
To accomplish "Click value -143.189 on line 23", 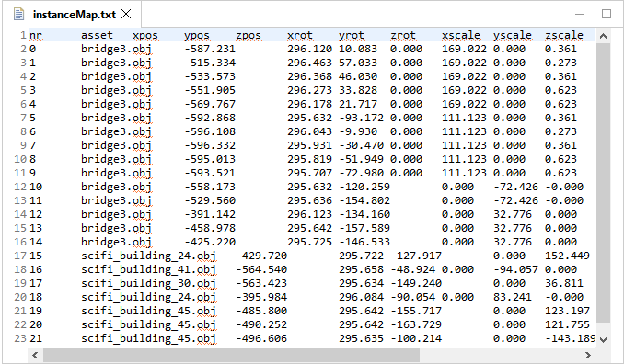I will pyautogui.click(x=571, y=338).
